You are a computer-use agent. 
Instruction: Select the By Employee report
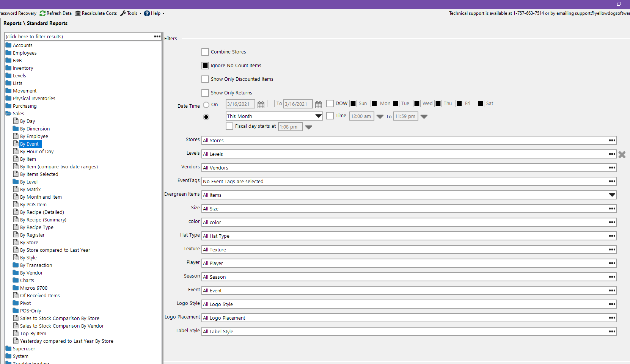34,136
